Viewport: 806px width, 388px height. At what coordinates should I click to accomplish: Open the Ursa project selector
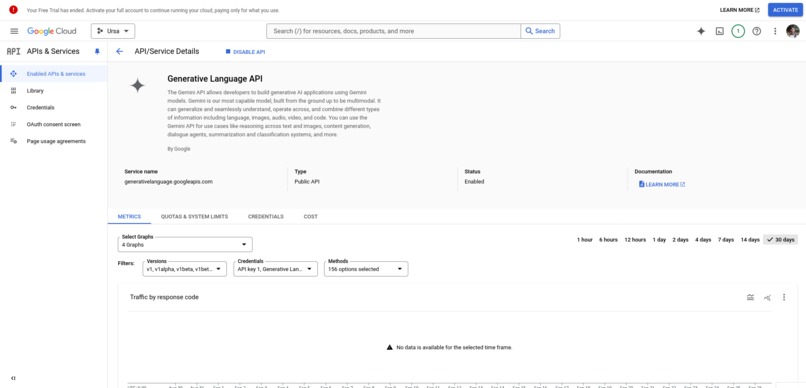click(x=113, y=31)
